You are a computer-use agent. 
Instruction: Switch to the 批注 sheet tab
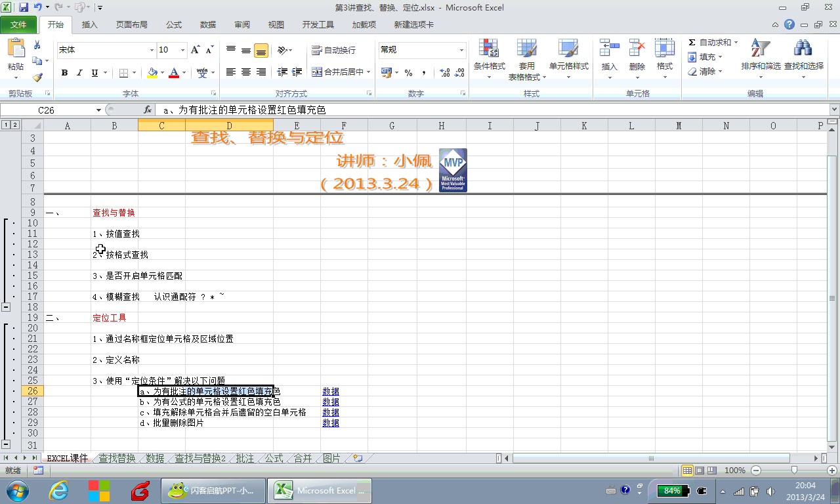click(244, 458)
